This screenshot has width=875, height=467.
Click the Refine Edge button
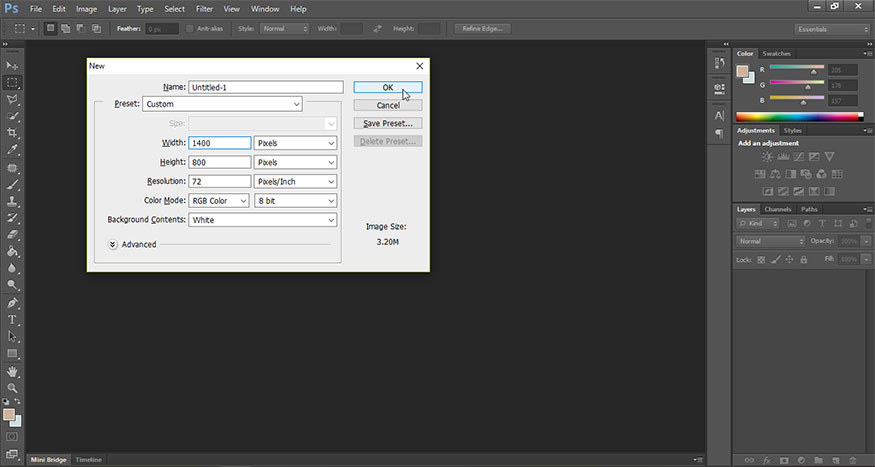[x=483, y=28]
